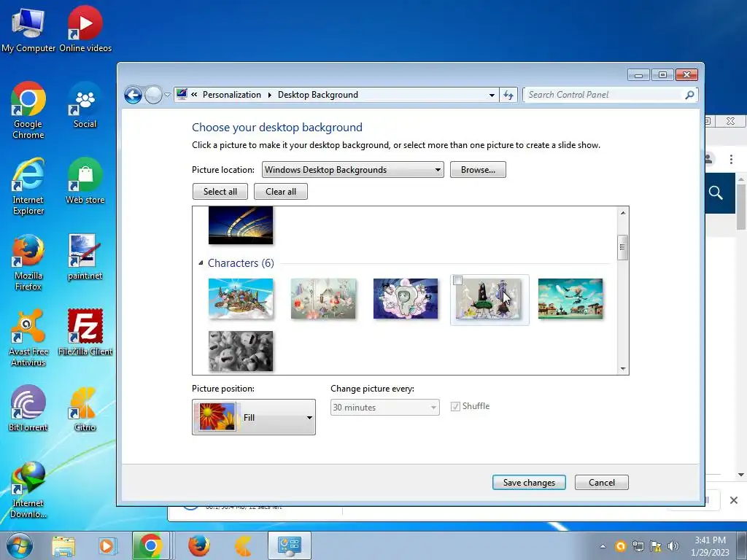Open Action Center flag tray icon
Screen dimensions: 747x560
[656, 546]
